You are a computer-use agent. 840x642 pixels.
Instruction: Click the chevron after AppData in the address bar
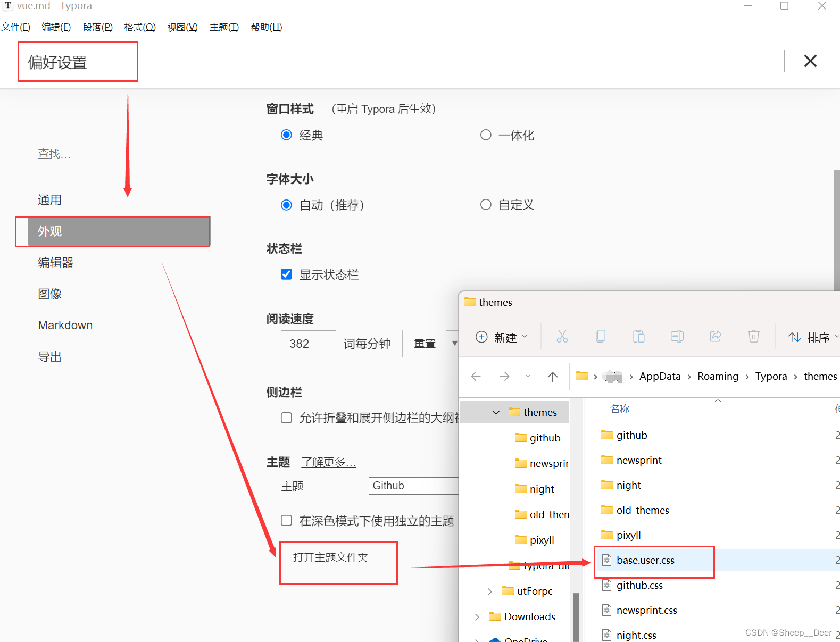pyautogui.click(x=689, y=377)
